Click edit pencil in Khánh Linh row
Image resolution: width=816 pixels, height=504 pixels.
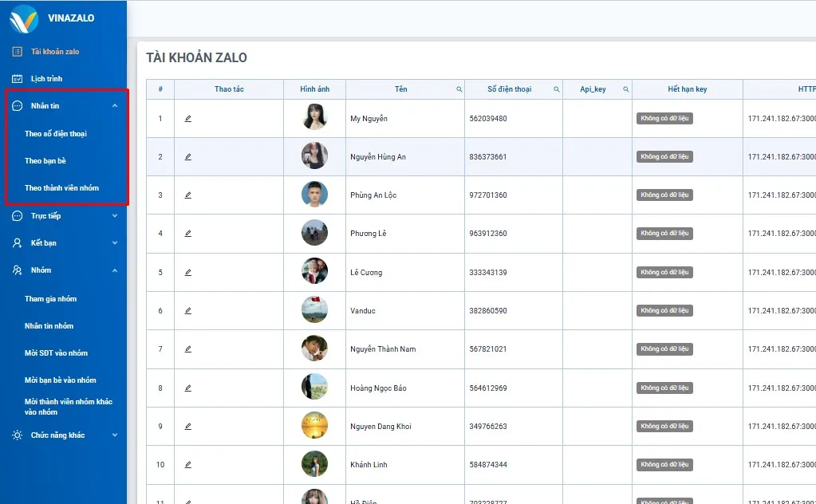pyautogui.click(x=188, y=465)
